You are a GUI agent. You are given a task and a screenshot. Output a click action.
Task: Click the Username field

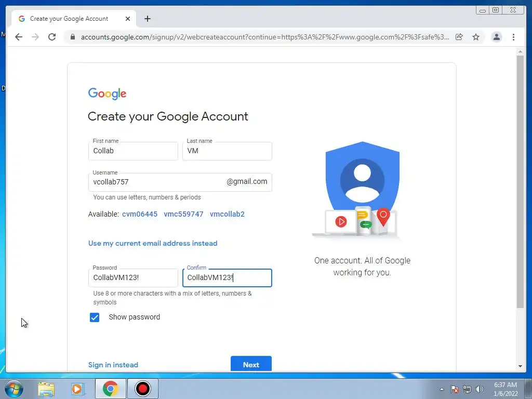(x=180, y=182)
